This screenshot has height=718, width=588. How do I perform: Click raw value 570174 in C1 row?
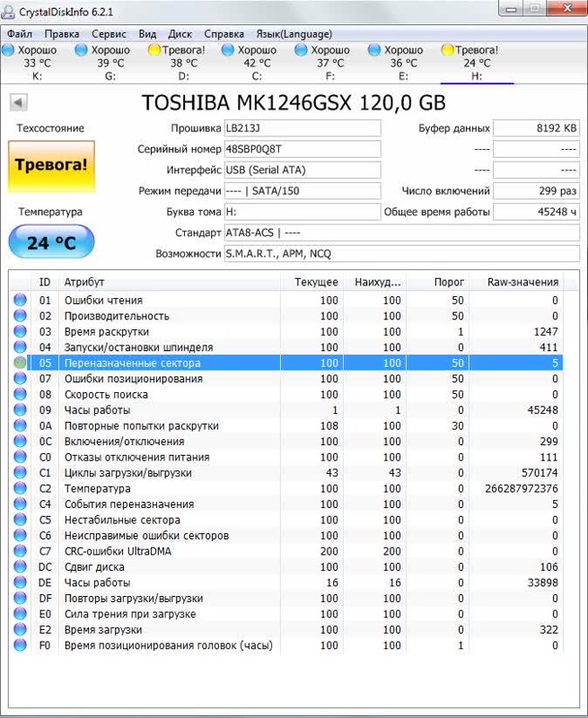pyautogui.click(x=540, y=473)
